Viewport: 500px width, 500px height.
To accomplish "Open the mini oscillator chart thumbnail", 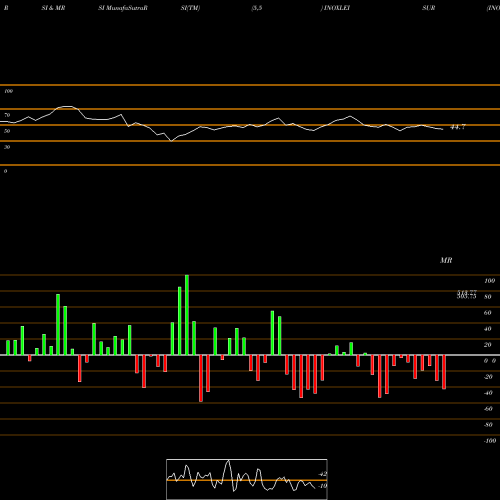I will tap(247, 479).
